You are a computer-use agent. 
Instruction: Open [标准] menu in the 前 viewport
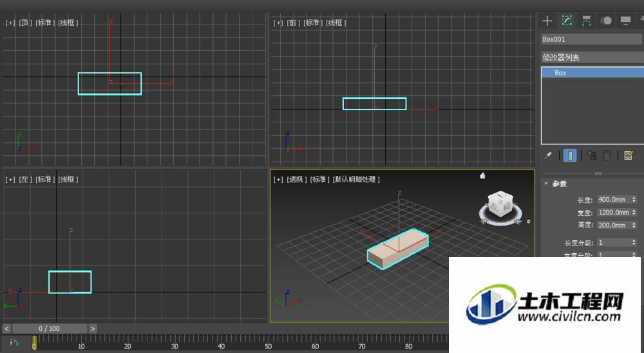point(313,23)
